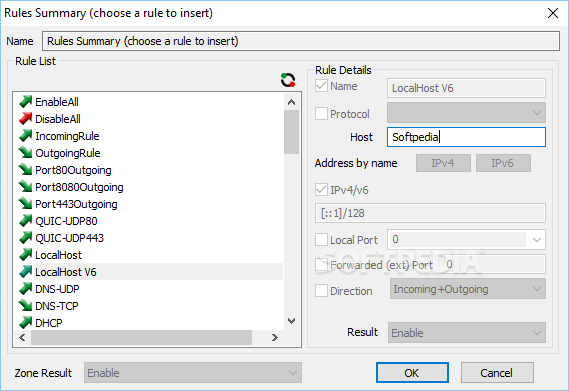This screenshot has width=569, height=391.
Task: Open the Local Port dropdown
Action: coord(537,240)
